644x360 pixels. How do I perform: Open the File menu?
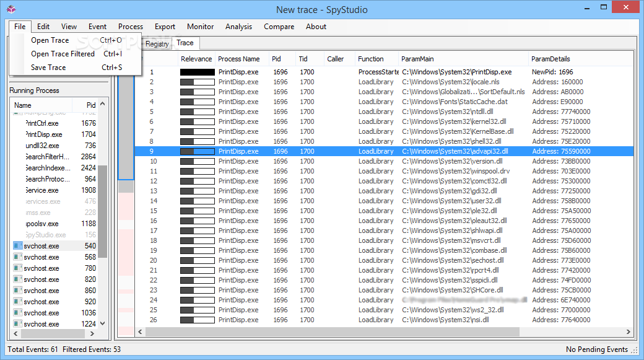pyautogui.click(x=20, y=26)
